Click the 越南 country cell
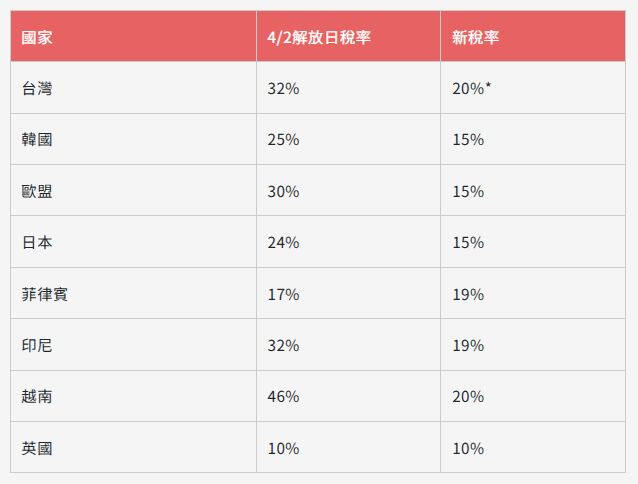 pyautogui.click(x=133, y=396)
